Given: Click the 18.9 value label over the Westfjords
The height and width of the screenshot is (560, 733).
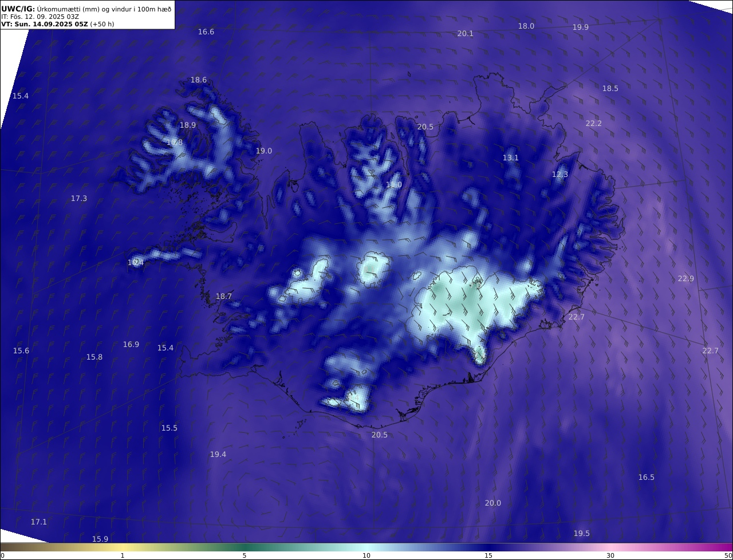Looking at the screenshot, I should (188, 125).
